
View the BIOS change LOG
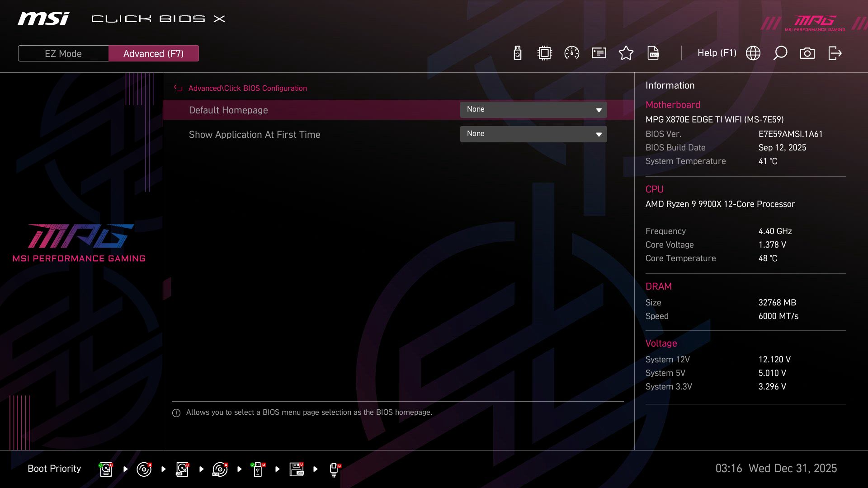pos(653,53)
